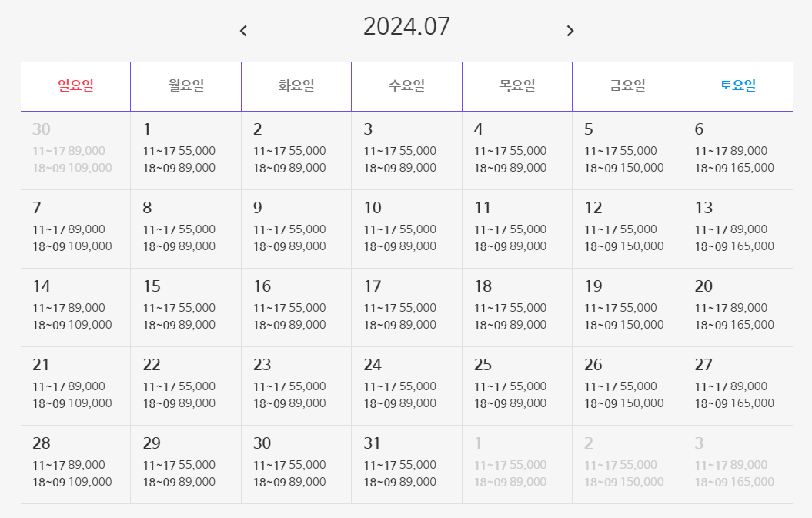Select the 18~09 89,000 slot on July 29
Viewport: 812px width, 518px height.
(x=179, y=483)
